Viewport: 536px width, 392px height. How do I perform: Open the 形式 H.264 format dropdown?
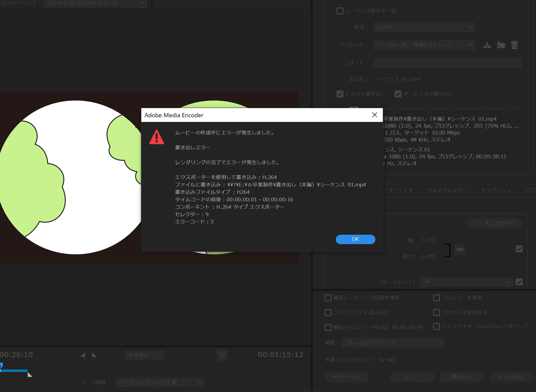pyautogui.click(x=424, y=27)
